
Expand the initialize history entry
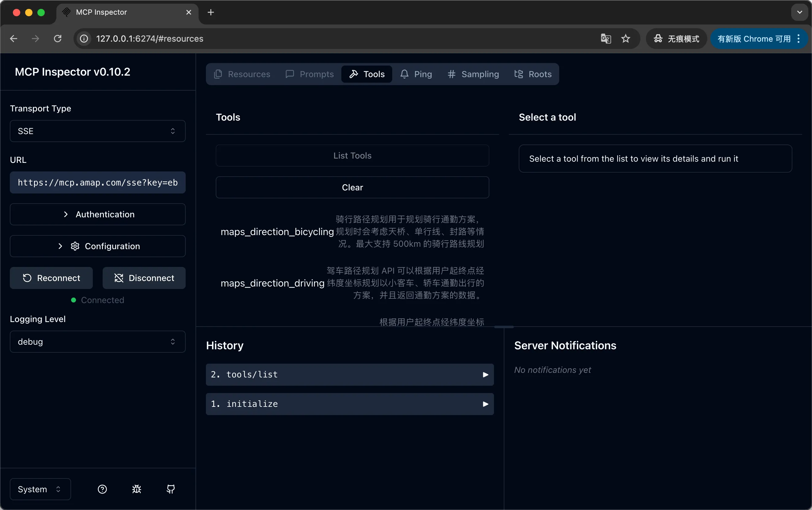coord(350,404)
